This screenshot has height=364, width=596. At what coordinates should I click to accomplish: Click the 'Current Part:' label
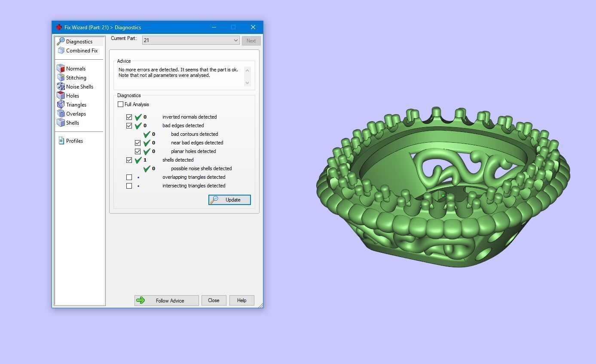click(124, 38)
